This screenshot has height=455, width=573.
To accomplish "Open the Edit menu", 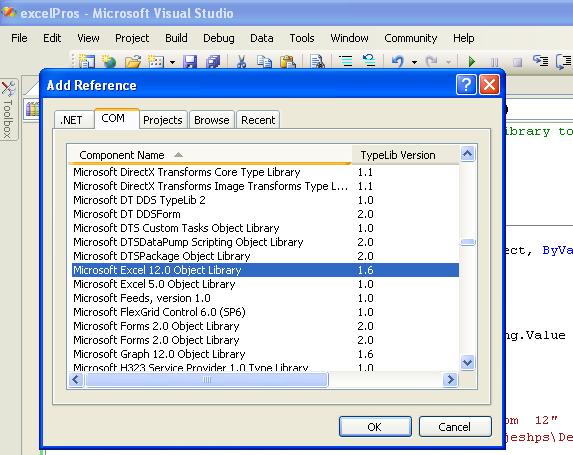I will click(x=52, y=38).
